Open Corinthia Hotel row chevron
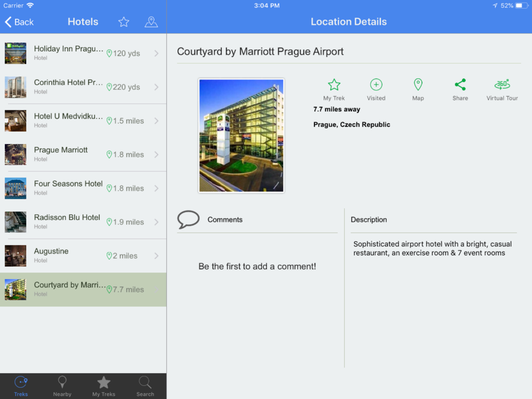532x399 pixels. tap(156, 87)
